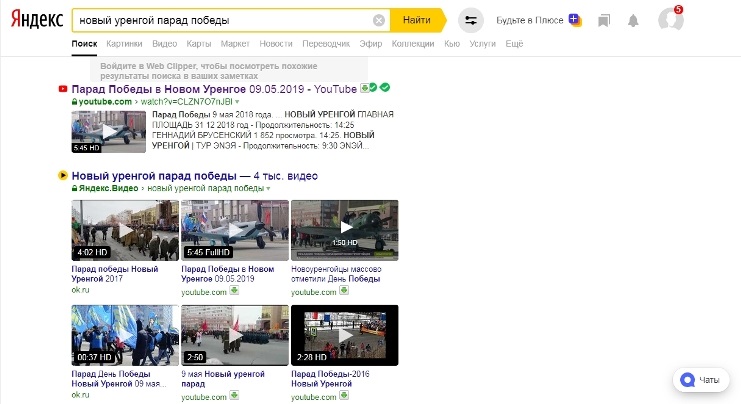Open Парад Победы в Новом Уренгое 09.05.2019 video title
The width and height of the screenshot is (741, 404).
(228, 274)
